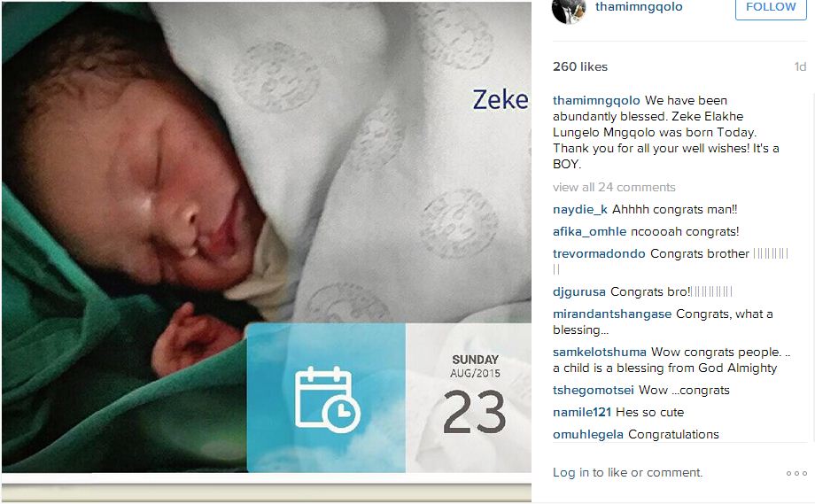
Task: Open naydie_k commenter profile
Action: point(580,209)
